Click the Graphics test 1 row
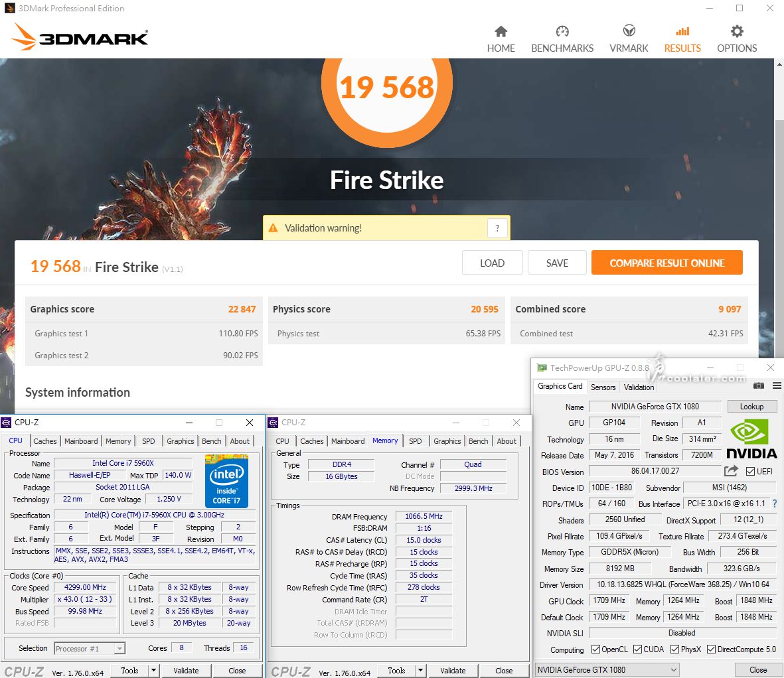Image resolution: width=784 pixels, height=678 pixels. pos(144,333)
